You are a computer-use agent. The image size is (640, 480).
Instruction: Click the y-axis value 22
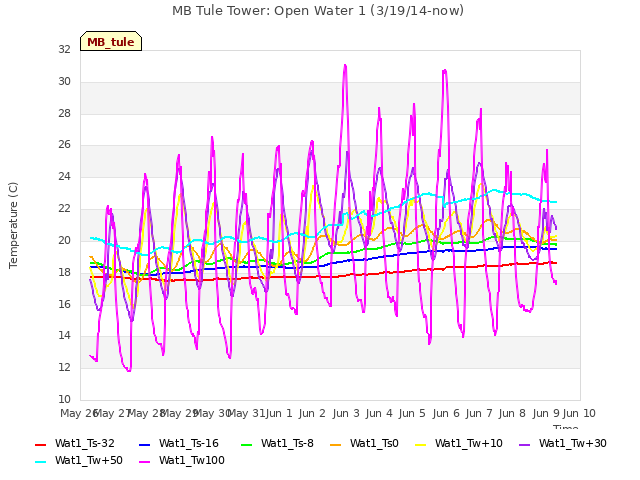(x=64, y=208)
